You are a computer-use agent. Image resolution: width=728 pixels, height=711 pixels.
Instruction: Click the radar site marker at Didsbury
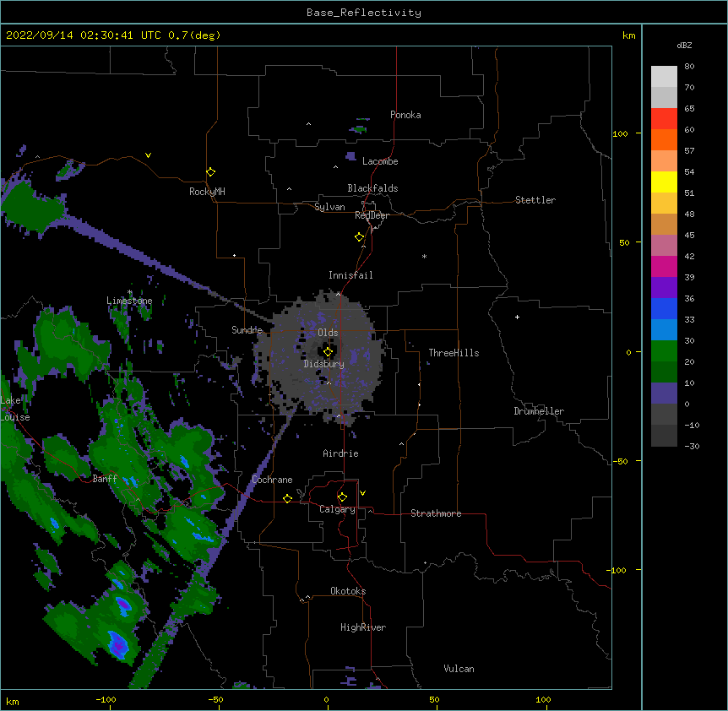(328, 352)
